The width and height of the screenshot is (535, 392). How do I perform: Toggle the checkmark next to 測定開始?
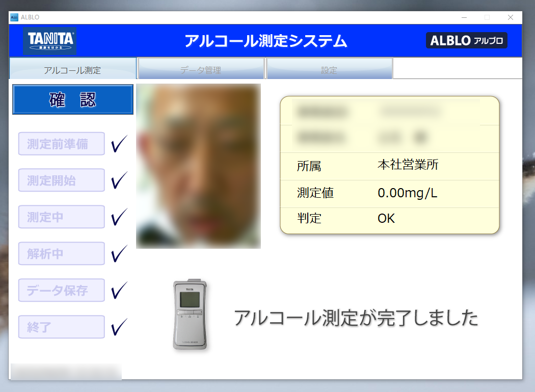[x=119, y=180]
